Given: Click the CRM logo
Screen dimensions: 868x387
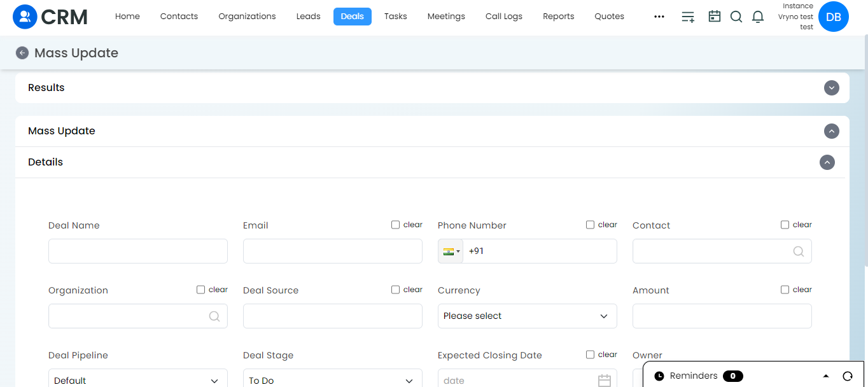Looking at the screenshot, I should pyautogui.click(x=50, y=17).
